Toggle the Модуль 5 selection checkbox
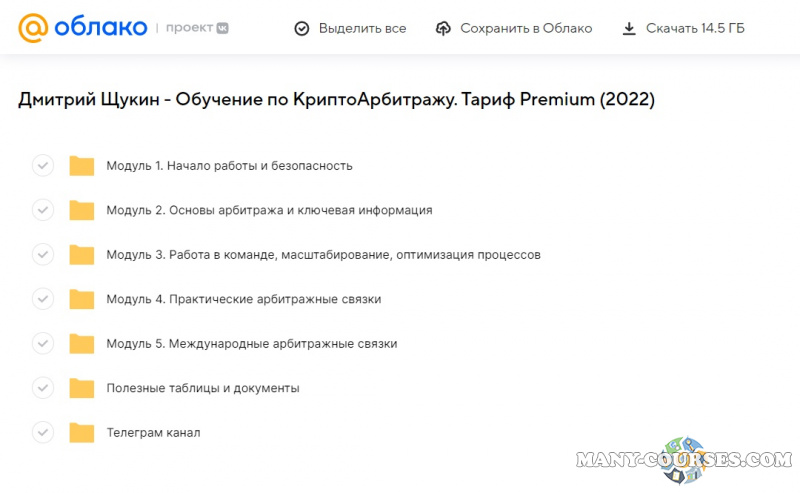This screenshot has height=493, width=800. (43, 343)
